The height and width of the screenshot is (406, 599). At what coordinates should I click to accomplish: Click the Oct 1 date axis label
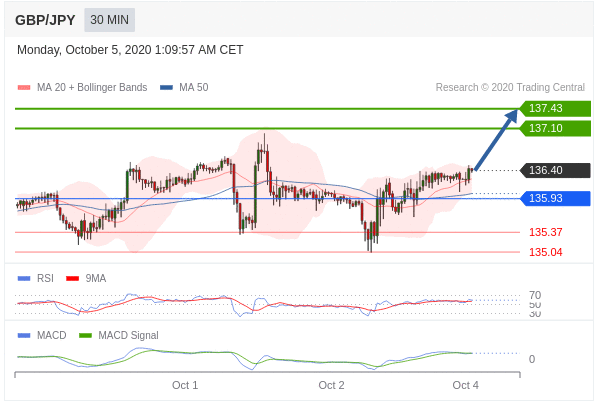(x=185, y=385)
